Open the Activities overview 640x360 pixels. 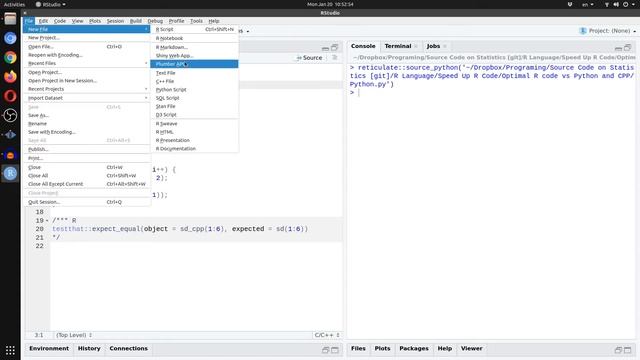coord(14,4)
